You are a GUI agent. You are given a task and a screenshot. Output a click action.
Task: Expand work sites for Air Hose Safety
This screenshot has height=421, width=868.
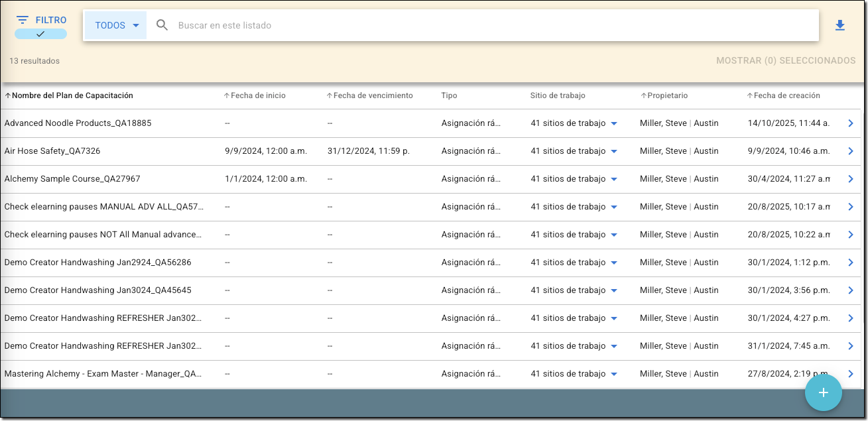pos(613,152)
